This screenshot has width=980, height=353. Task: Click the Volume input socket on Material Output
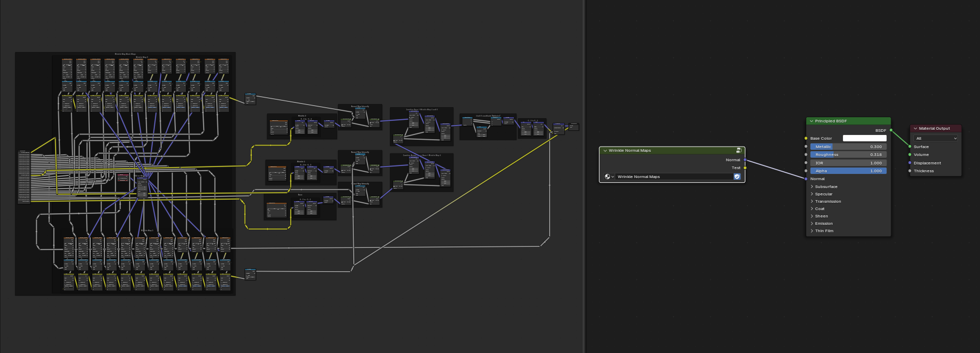(910, 155)
